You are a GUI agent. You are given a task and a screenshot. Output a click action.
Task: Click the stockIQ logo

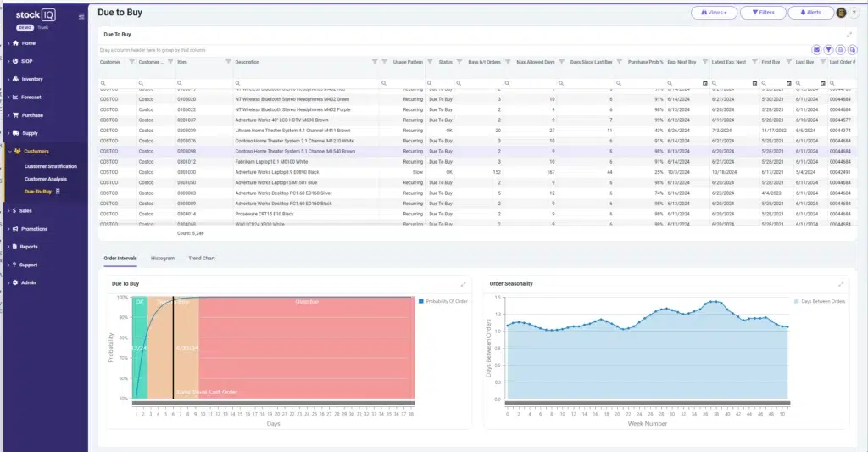click(x=36, y=15)
